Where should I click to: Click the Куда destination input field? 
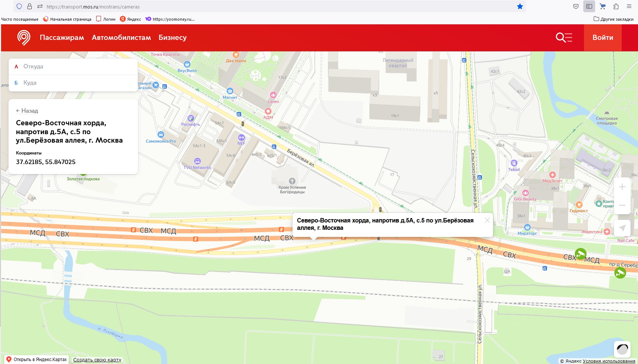(73, 83)
